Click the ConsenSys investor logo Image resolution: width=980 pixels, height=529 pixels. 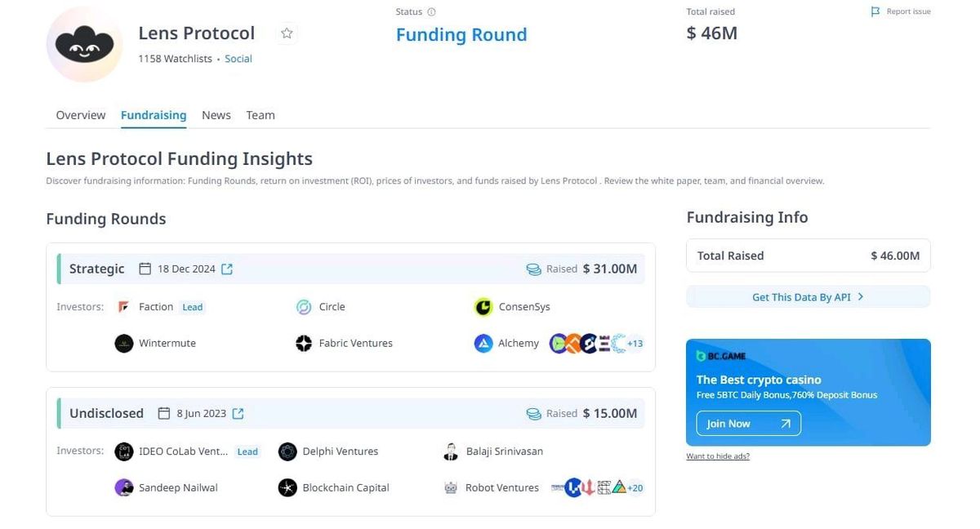[483, 307]
